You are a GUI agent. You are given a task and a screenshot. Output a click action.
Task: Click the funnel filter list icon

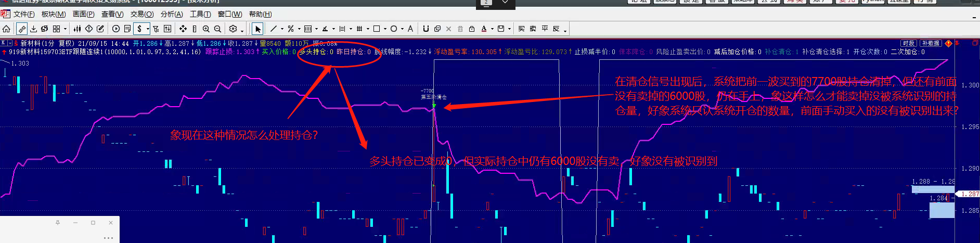[x=156, y=29]
